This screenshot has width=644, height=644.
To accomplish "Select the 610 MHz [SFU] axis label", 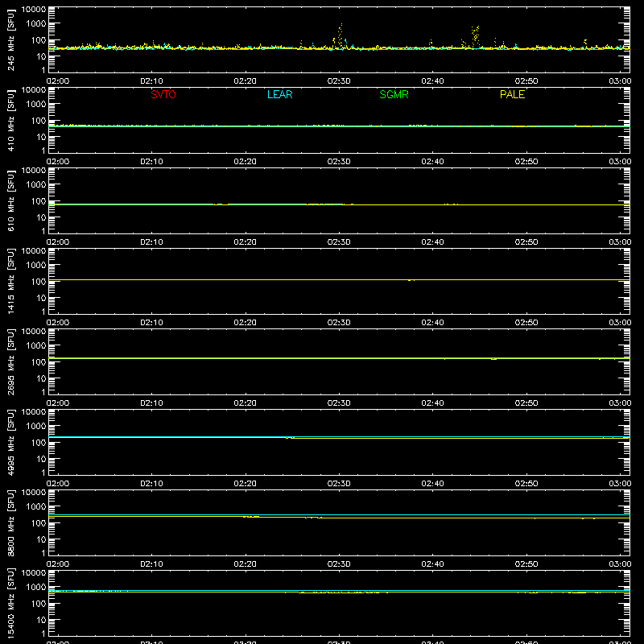I will [x=11, y=200].
